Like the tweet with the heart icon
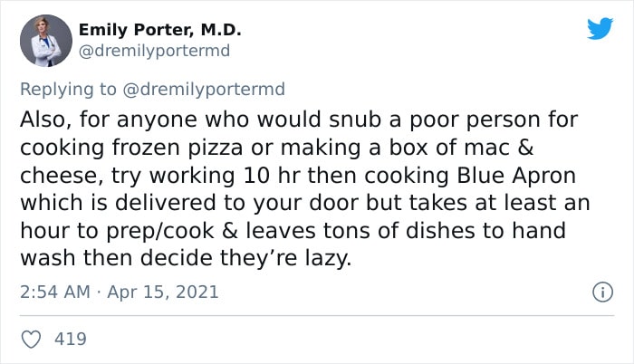Image resolution: width=634 pixels, height=364 pixels. tap(31, 340)
